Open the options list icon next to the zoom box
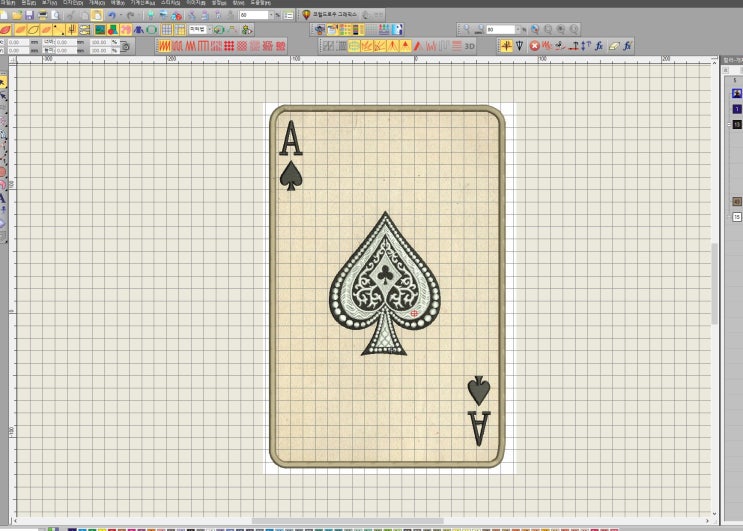The height and width of the screenshot is (531, 743). point(289,16)
